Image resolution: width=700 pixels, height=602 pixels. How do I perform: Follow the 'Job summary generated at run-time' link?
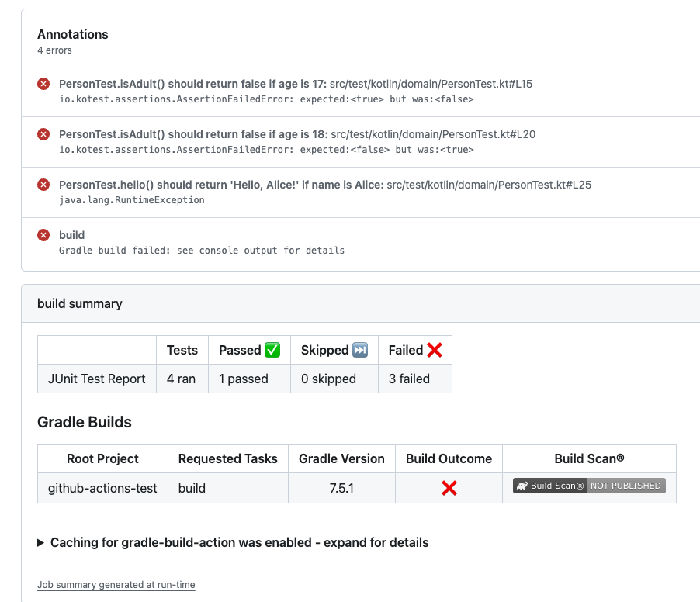[x=116, y=585]
